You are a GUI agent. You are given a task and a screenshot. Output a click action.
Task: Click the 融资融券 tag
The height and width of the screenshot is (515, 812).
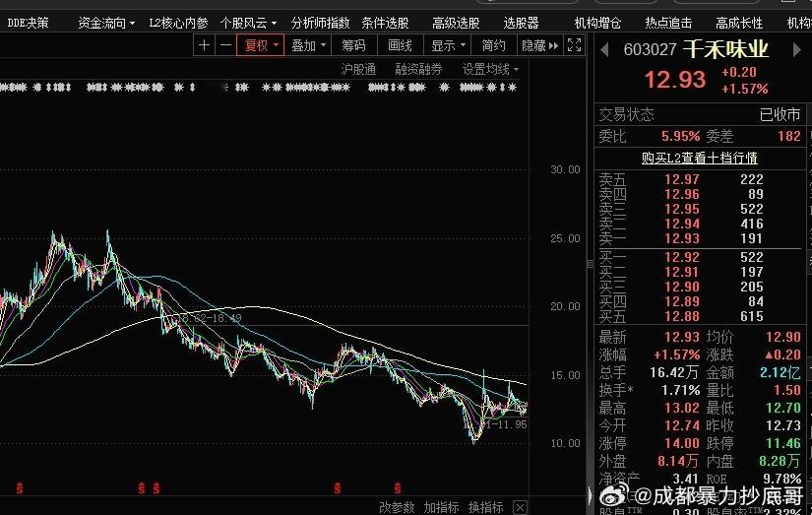[x=418, y=69]
